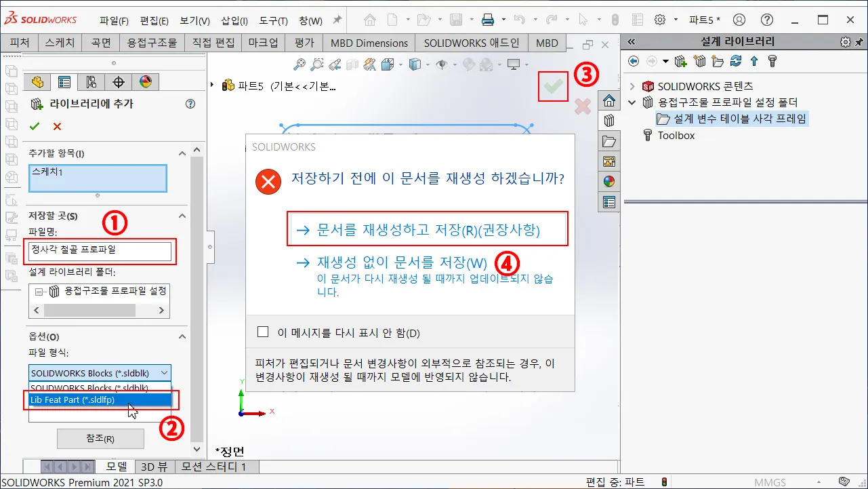
Task: Open Custom Properties task pane tab
Action: pos(609,201)
